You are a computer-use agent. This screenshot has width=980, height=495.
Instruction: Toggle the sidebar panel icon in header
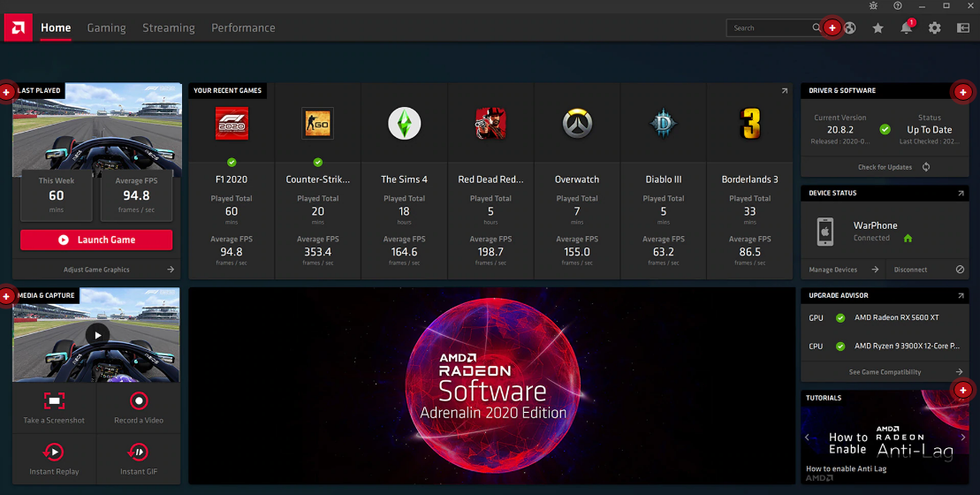click(x=963, y=28)
